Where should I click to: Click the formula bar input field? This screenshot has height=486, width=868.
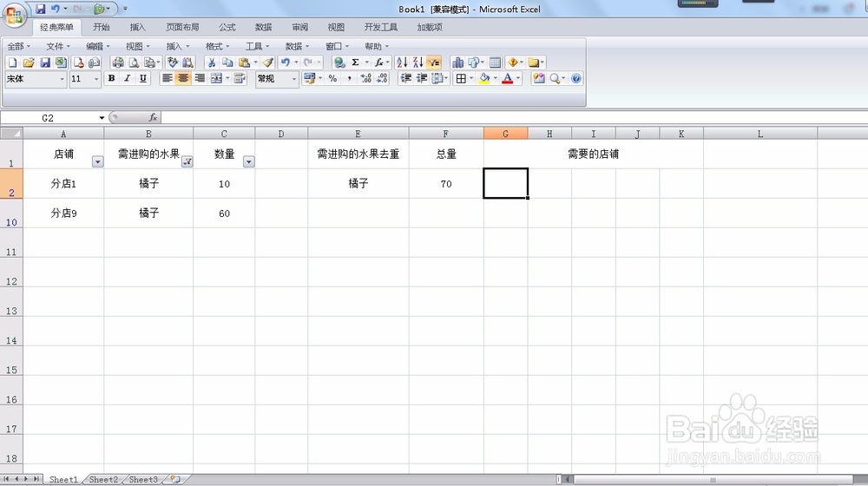click(514, 117)
